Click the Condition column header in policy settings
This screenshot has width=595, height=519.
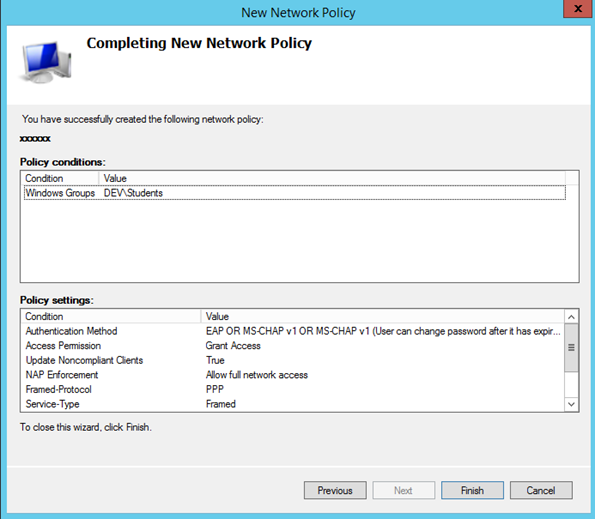pyautogui.click(x=111, y=316)
